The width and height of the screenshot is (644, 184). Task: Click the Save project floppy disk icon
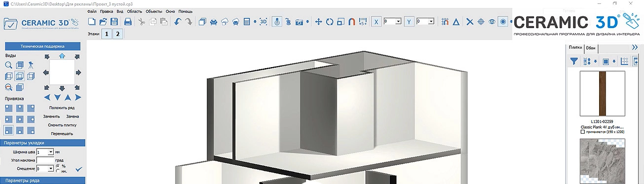(114, 22)
